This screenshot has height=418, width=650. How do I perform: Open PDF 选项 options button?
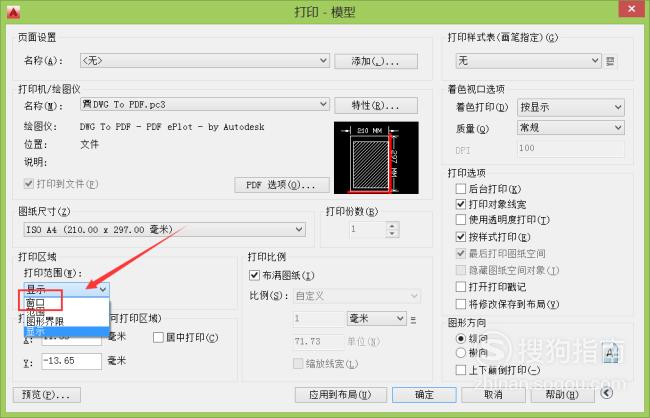(282, 185)
